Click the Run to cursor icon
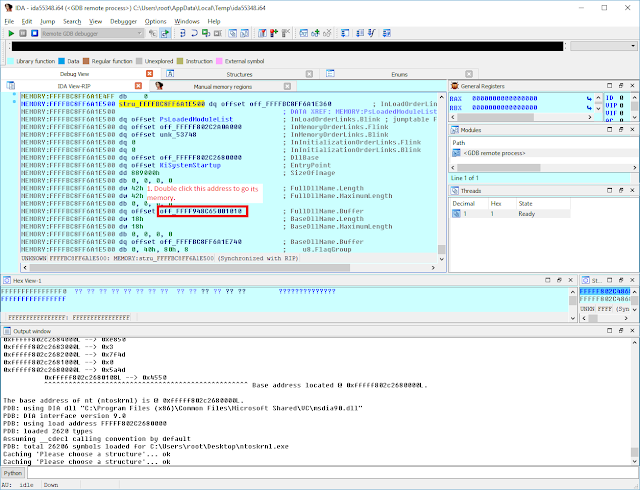The width and height of the screenshot is (640, 490). pos(218,33)
